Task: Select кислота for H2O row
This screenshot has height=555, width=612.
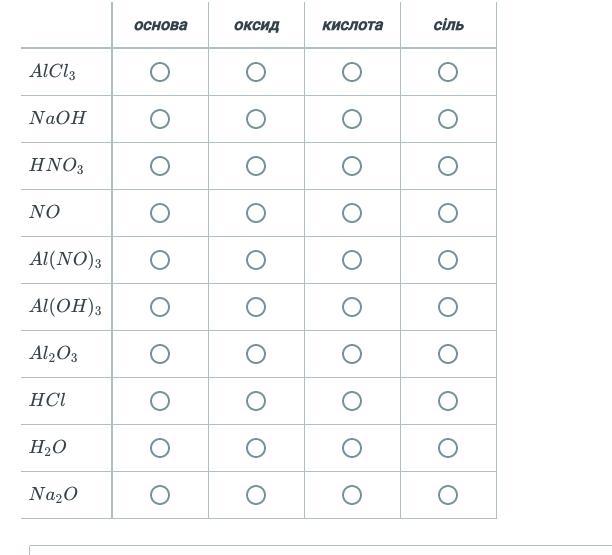Action: (x=352, y=448)
